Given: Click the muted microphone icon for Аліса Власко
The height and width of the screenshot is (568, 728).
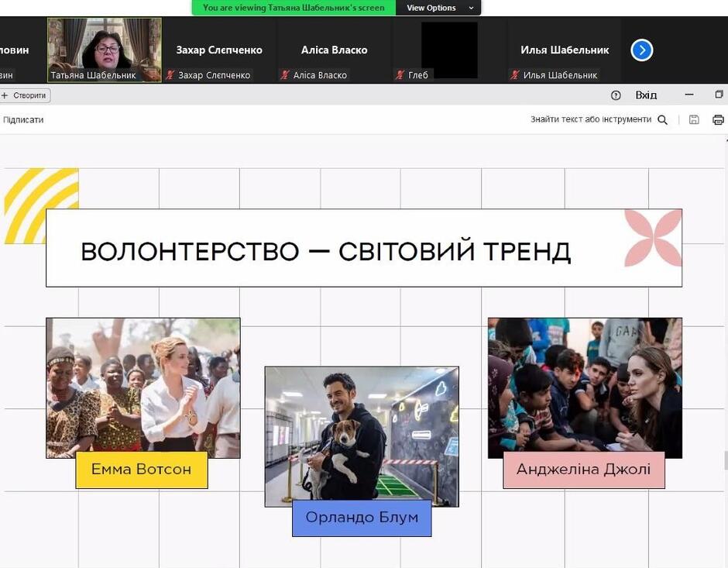Looking at the screenshot, I should tap(284, 74).
